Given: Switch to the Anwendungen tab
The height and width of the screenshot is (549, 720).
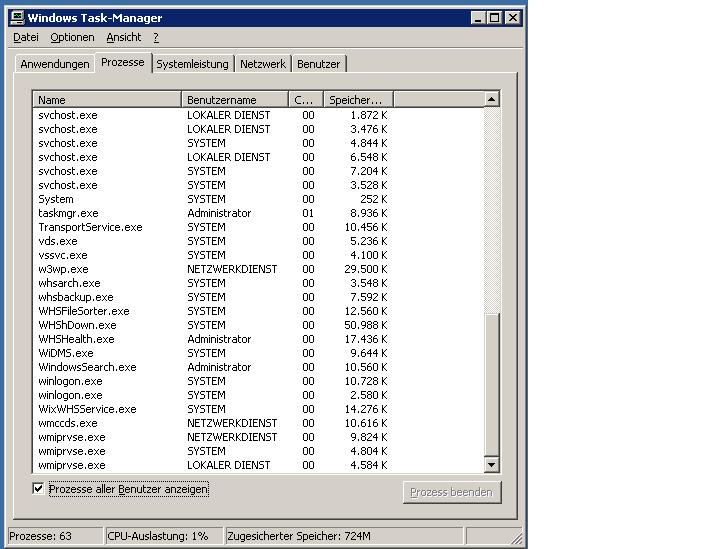Looking at the screenshot, I should point(55,64).
